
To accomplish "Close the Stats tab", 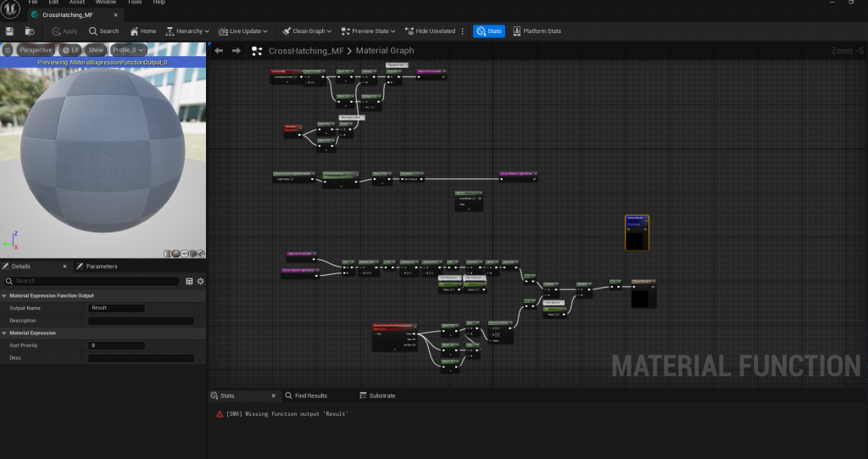I will click(274, 396).
